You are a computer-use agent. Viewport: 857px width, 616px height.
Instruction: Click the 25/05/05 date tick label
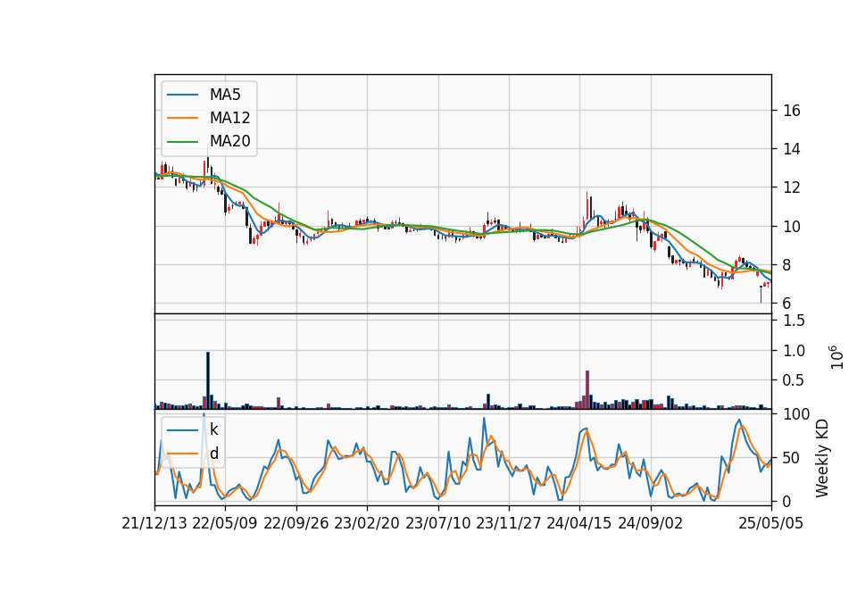point(771,523)
